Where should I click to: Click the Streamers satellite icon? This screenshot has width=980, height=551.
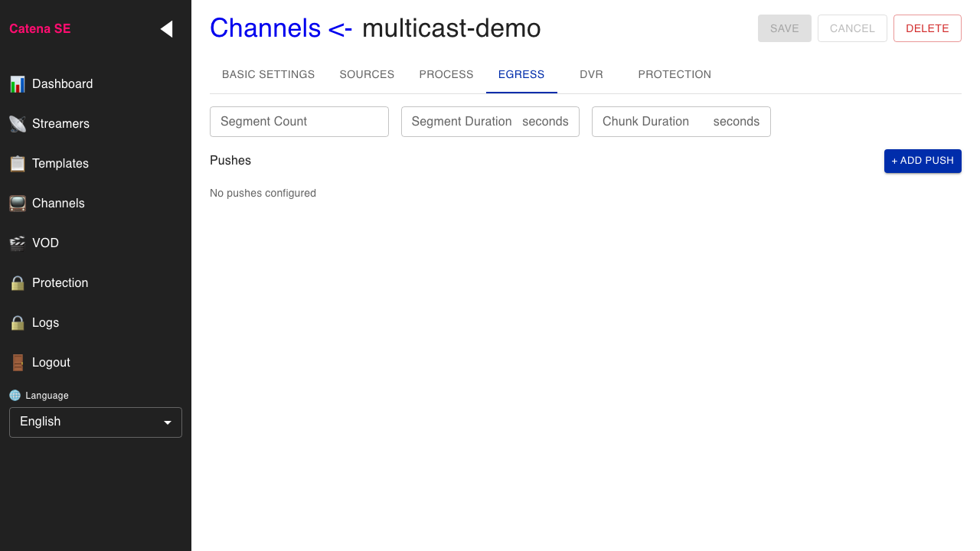17,124
